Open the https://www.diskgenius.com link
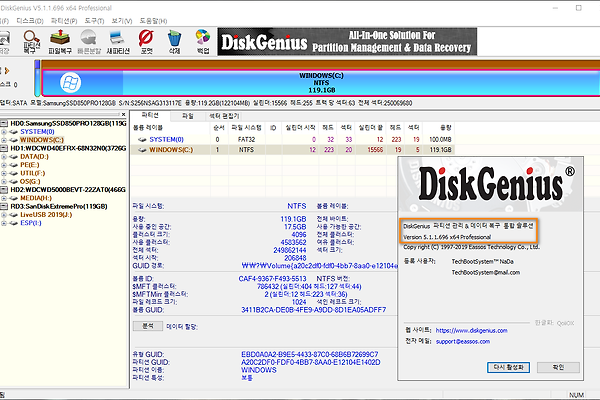 pyautogui.click(x=471, y=331)
